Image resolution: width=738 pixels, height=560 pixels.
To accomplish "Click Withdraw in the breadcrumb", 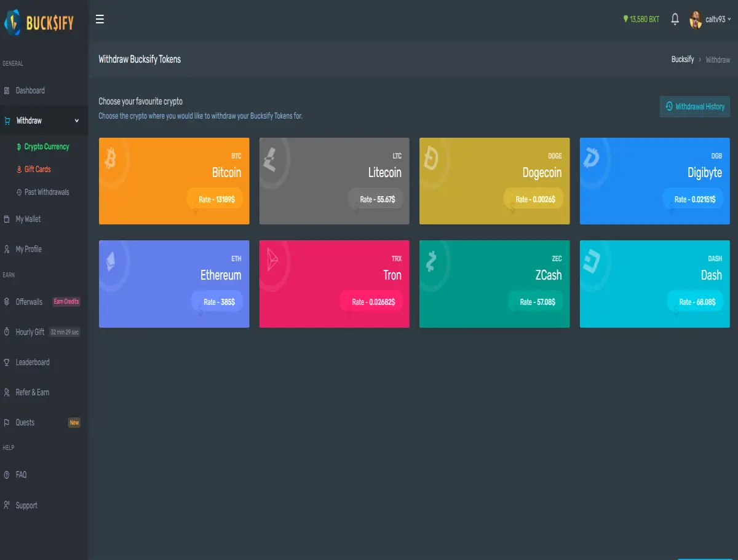I will tap(718, 60).
